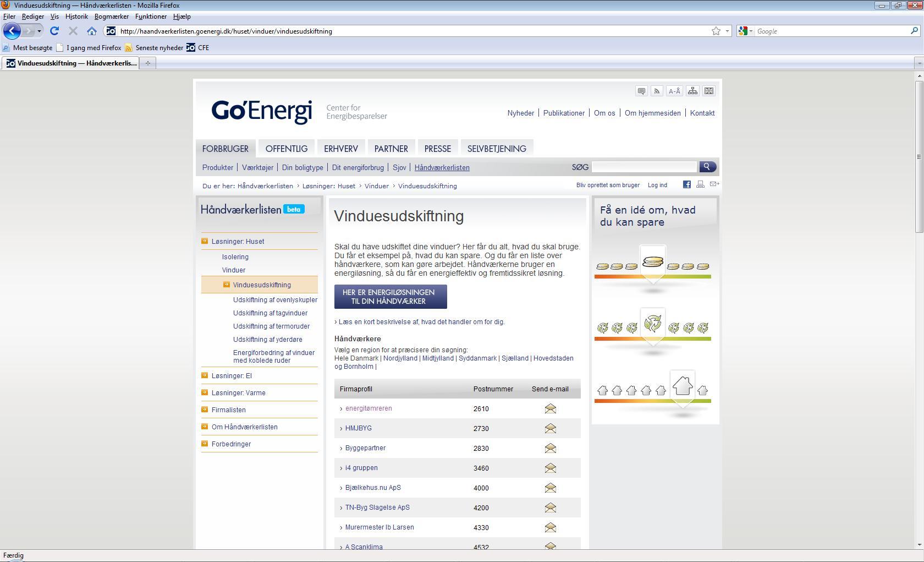Select the large coin stack on savings slider
The width and height of the screenshot is (924, 562).
[x=653, y=262]
